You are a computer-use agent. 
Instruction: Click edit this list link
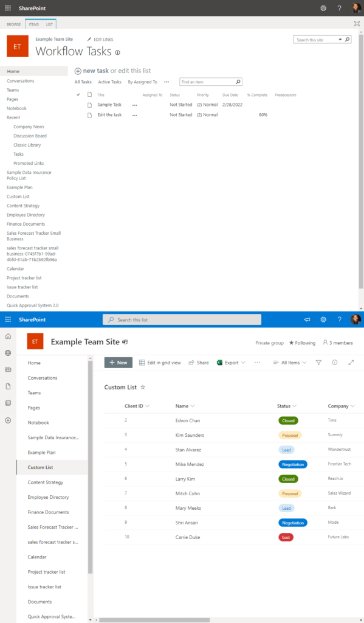[135, 71]
